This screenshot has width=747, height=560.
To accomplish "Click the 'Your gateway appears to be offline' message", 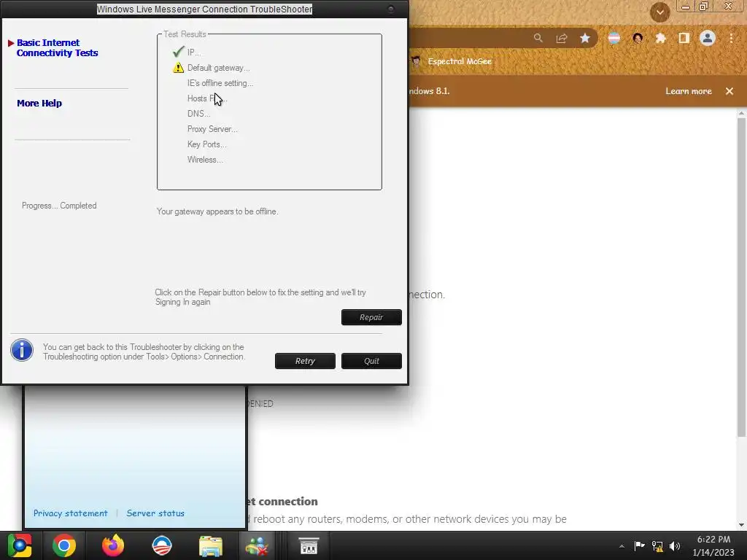I will [217, 211].
